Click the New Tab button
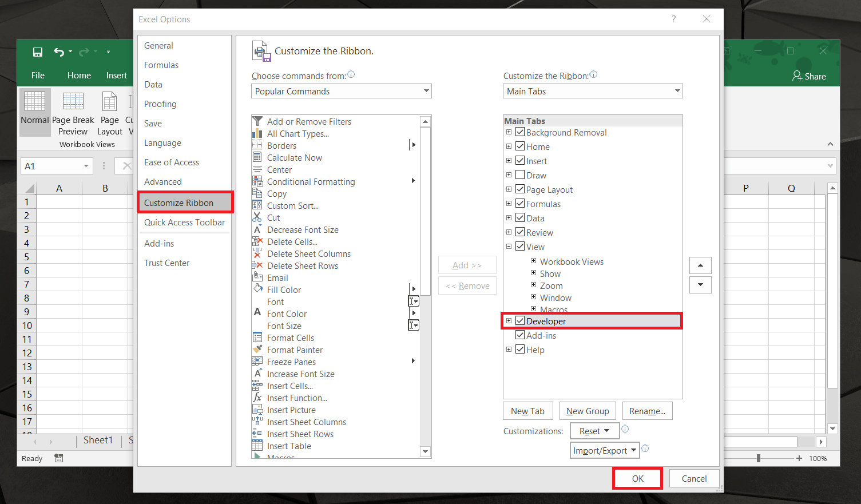Screen dimensions: 861x504 click(x=528, y=411)
